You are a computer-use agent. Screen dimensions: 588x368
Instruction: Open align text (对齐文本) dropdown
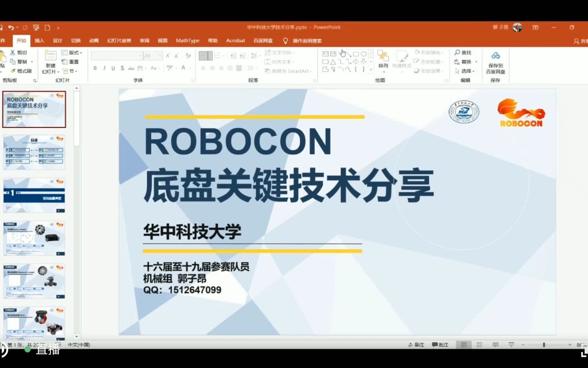pos(279,62)
